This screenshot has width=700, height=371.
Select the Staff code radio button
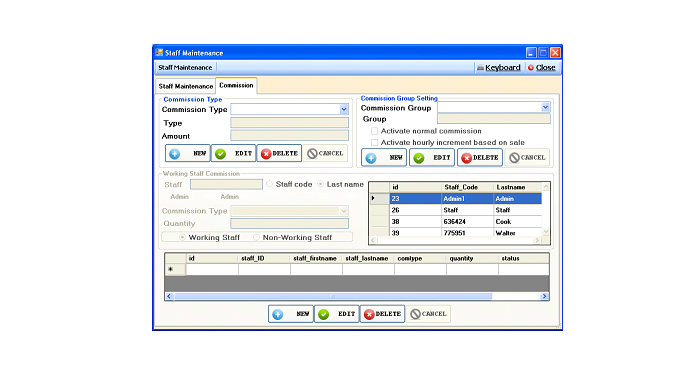coord(270,184)
